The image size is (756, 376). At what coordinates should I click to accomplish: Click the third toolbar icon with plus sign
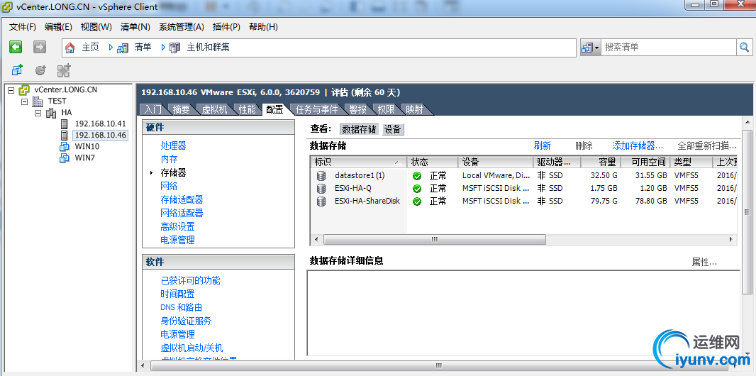[64, 70]
